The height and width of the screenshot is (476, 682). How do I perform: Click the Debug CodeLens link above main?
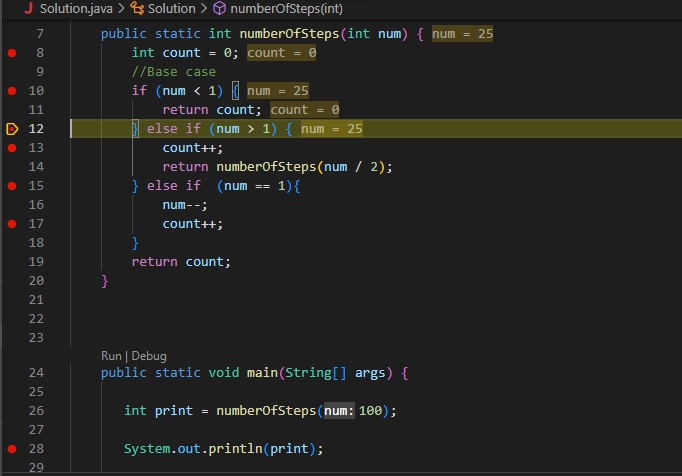click(x=149, y=356)
